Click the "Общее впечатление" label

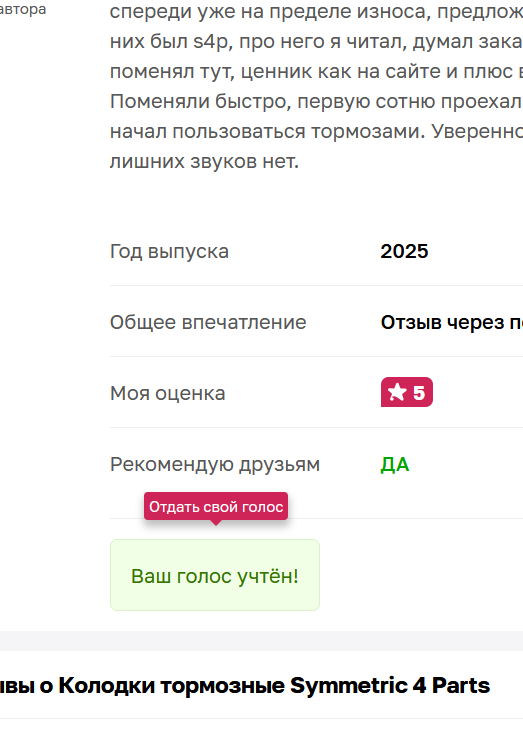[x=208, y=322]
